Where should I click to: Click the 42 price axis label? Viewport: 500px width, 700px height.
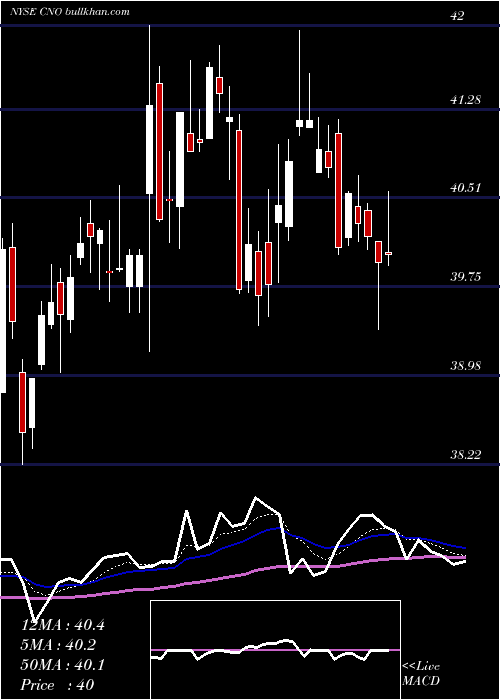457,16
